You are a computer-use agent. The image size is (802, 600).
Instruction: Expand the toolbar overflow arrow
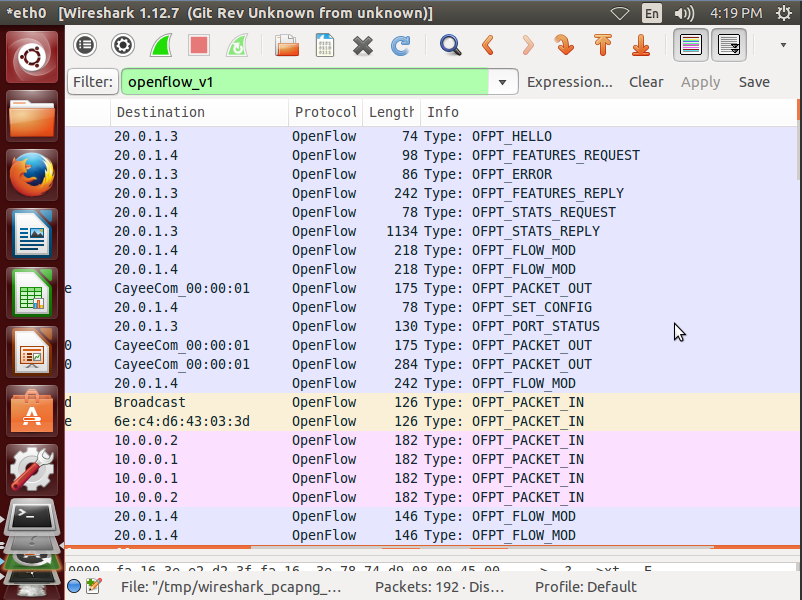783,45
